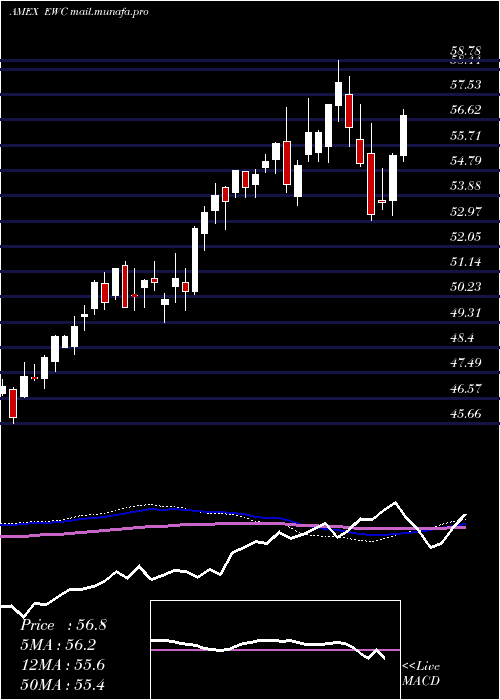Click the 'Price : 56.8' readout
The image size is (500, 700).
(x=63, y=625)
